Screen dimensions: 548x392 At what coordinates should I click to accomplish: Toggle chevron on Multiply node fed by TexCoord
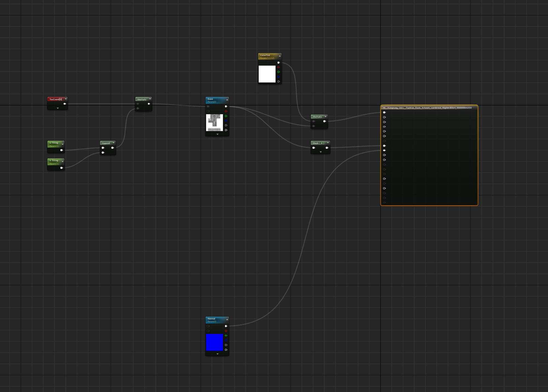pos(150,99)
